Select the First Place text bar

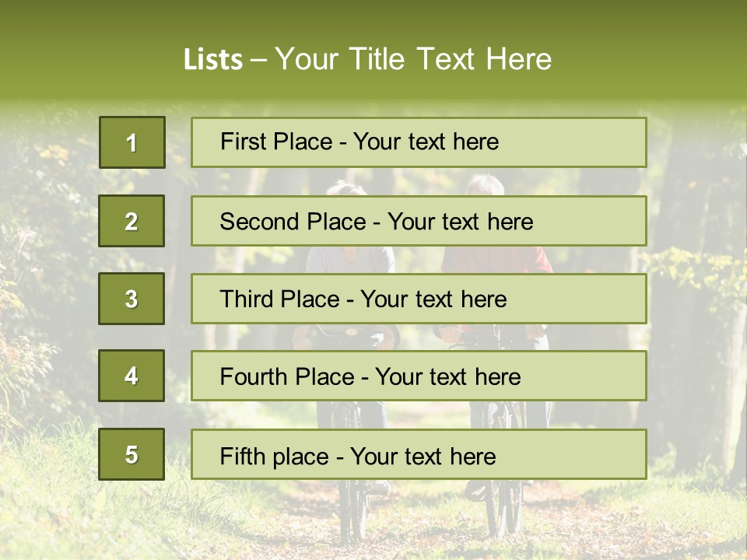(x=419, y=142)
